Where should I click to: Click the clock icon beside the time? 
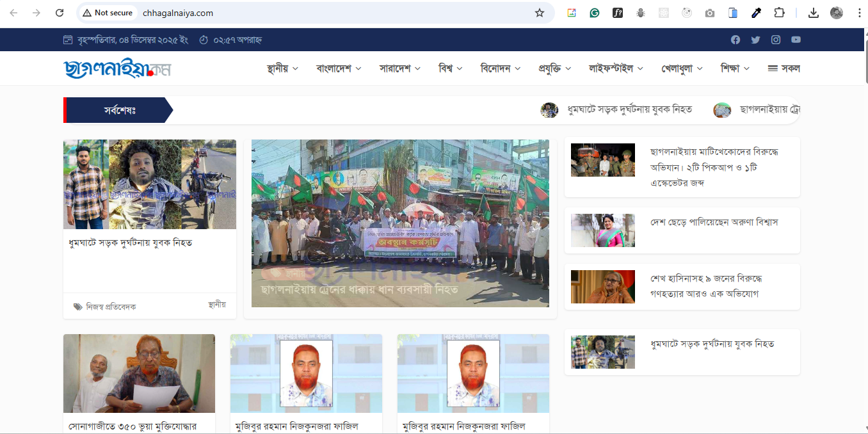click(x=204, y=39)
